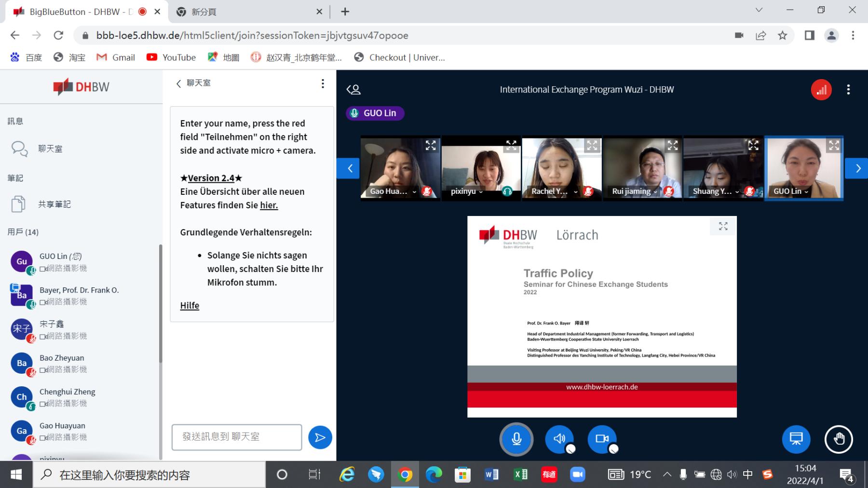Viewport: 868px width, 488px height.
Task: Follow the 'hier.' features link
Action: 269,205
